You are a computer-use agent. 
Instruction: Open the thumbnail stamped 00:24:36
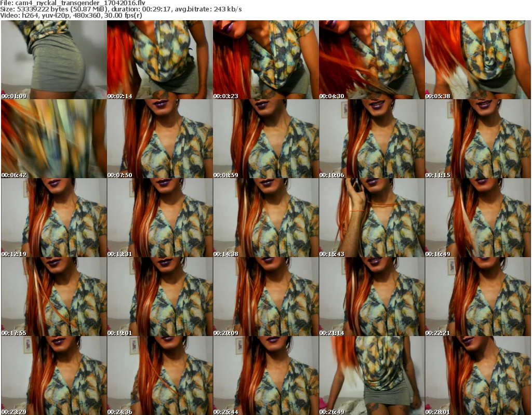(x=160, y=376)
